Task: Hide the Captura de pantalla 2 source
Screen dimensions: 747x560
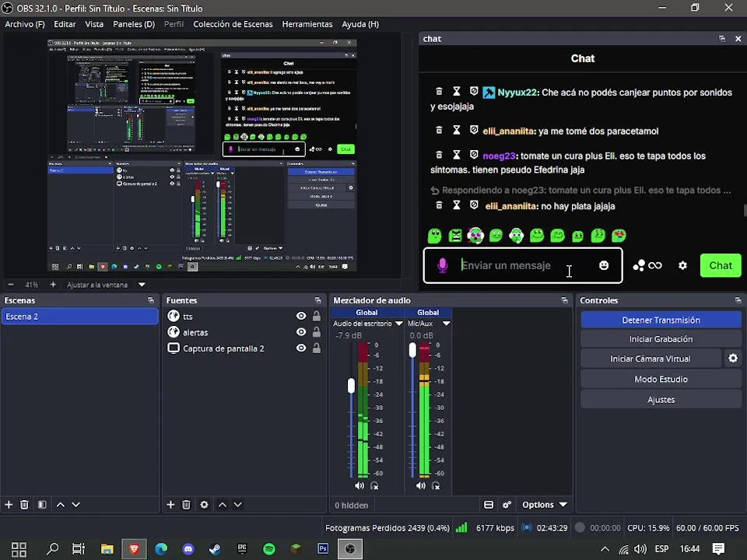Action: (x=301, y=348)
